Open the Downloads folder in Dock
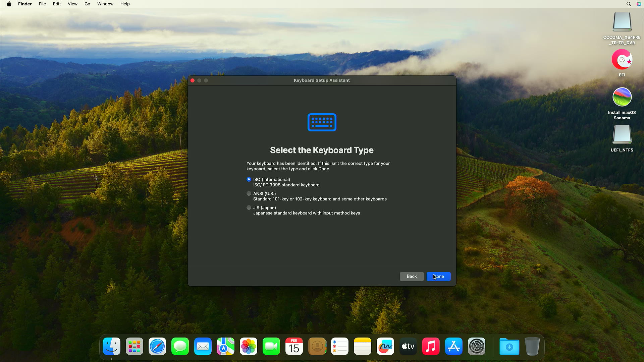This screenshot has width=644, height=362. (x=509, y=347)
